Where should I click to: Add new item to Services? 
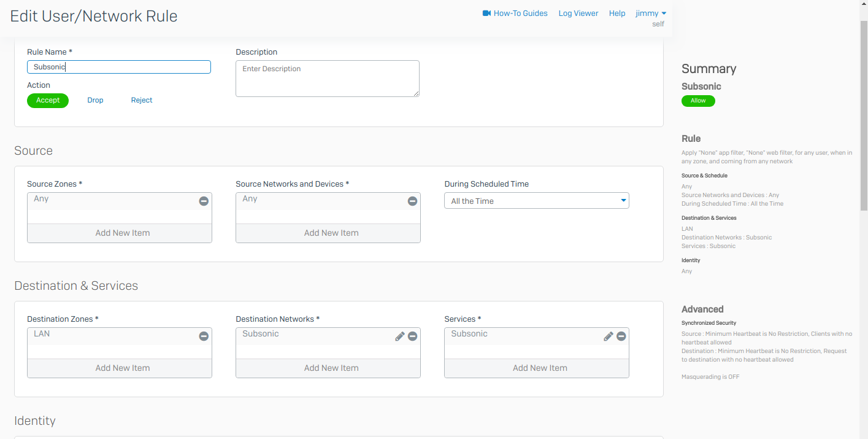pos(537,368)
